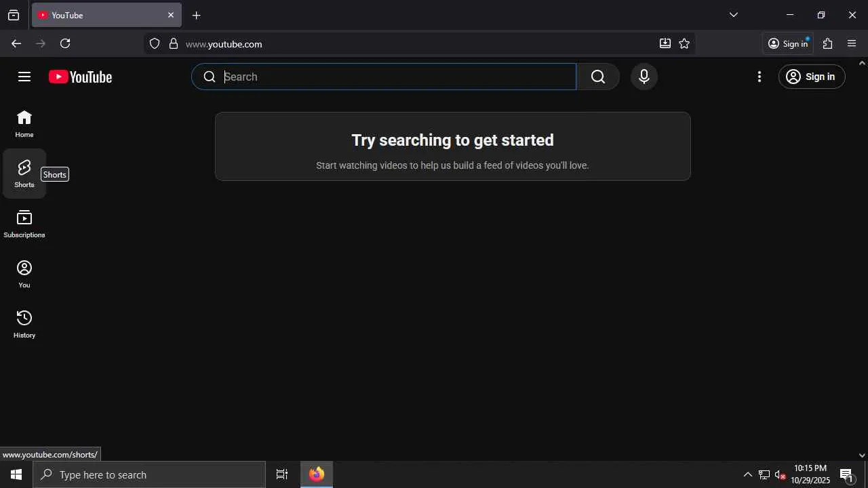Open the Windows notification center

847,474
